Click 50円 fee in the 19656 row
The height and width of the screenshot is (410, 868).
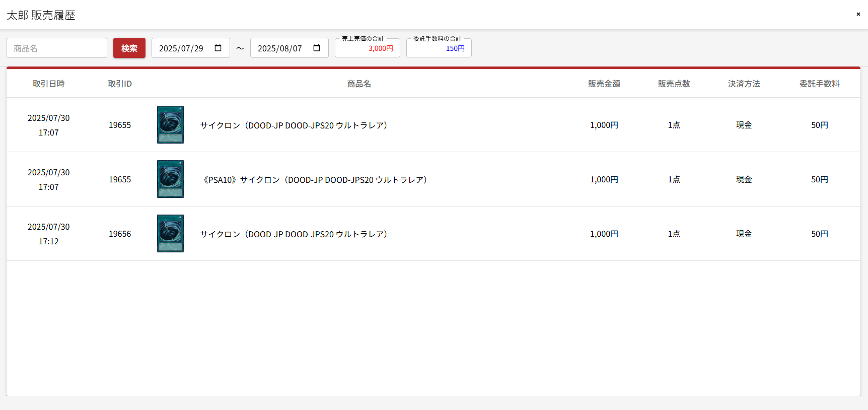pyautogui.click(x=820, y=234)
